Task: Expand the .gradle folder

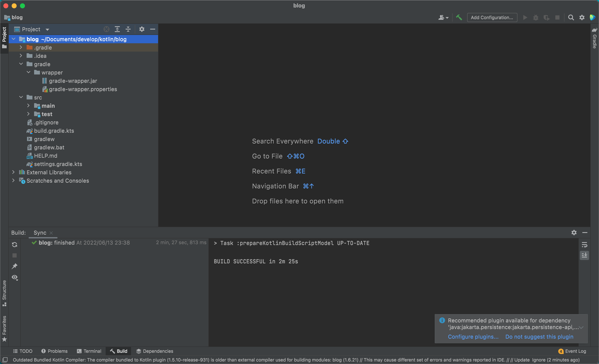Action: pyautogui.click(x=21, y=47)
